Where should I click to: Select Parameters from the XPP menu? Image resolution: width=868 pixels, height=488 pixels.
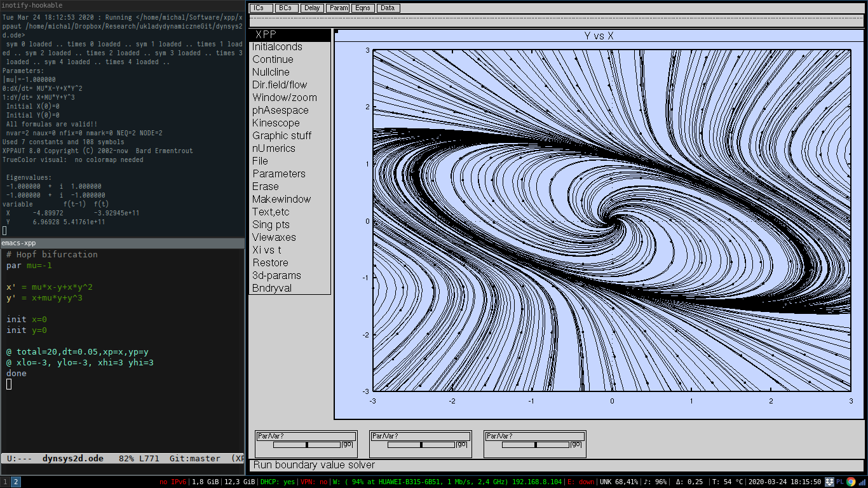(290, 174)
